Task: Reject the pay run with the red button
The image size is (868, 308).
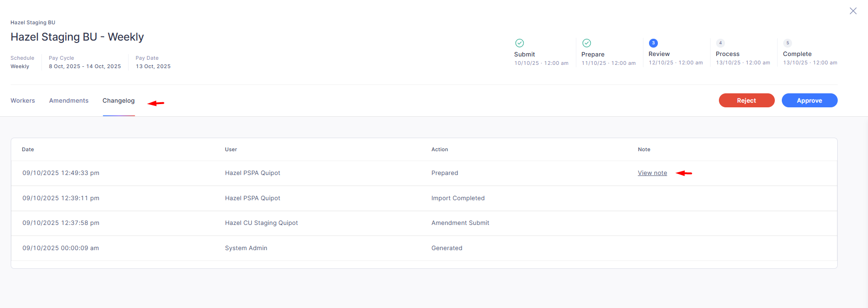Action: (x=746, y=100)
